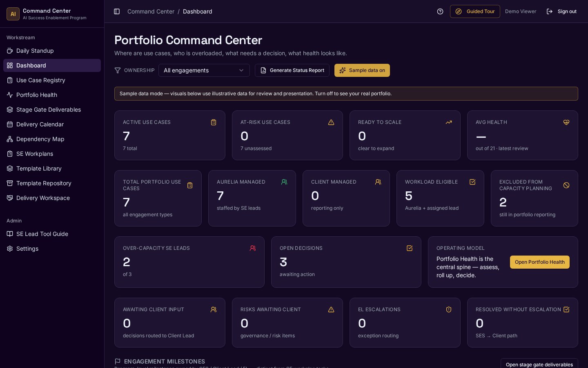Open Portfolio Health from sidebar
Screen dimensions: 588x368
point(52,95)
